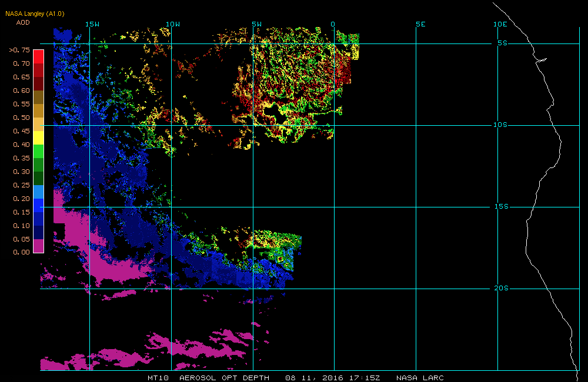The height and width of the screenshot is (382, 588).
Task: Click the red >0.75 color swatch
Action: (39, 56)
